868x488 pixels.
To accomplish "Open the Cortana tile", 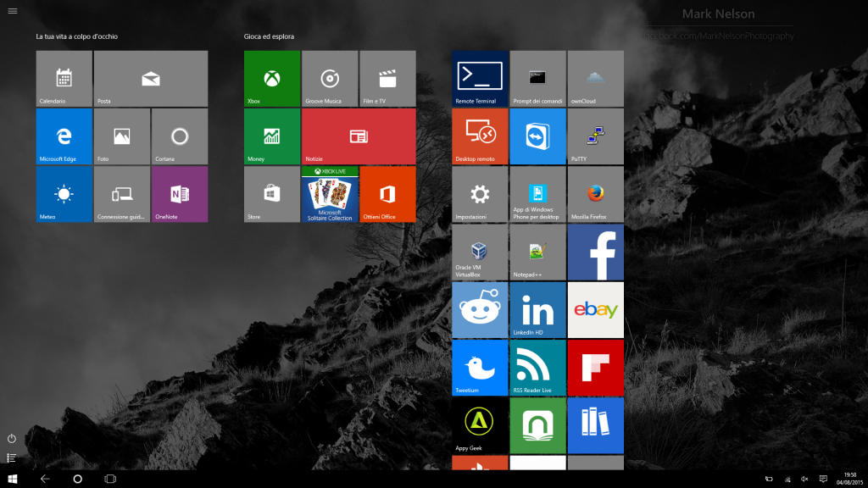I will pyautogui.click(x=180, y=136).
